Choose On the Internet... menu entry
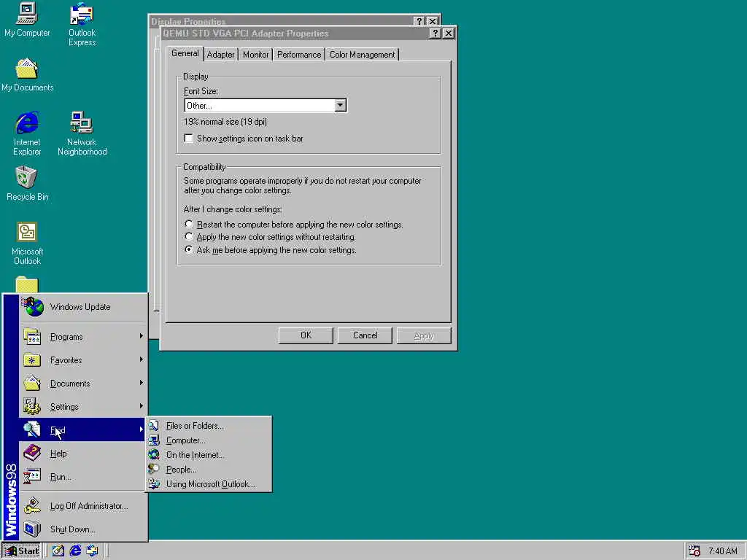 (x=209, y=455)
